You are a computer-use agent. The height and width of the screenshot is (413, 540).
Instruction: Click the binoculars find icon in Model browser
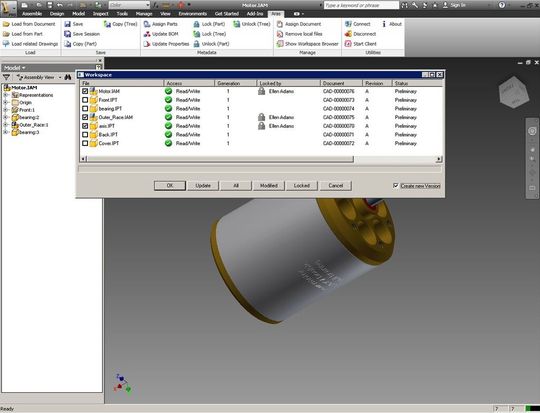click(x=68, y=77)
